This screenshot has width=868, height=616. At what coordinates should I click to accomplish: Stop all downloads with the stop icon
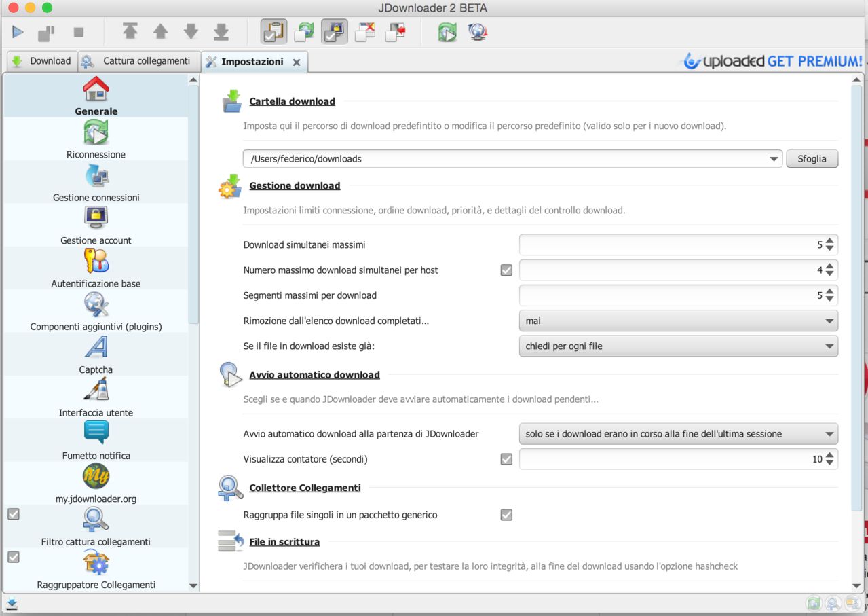coord(79,32)
